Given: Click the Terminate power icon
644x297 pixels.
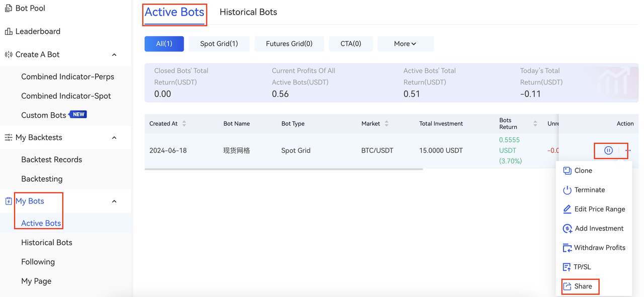Looking at the screenshot, I should pos(567,190).
